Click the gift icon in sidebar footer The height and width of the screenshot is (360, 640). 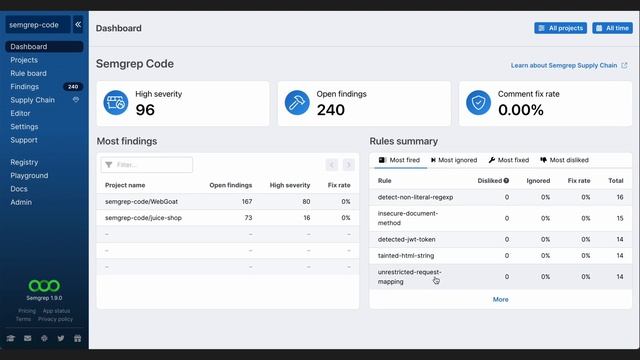[78, 338]
